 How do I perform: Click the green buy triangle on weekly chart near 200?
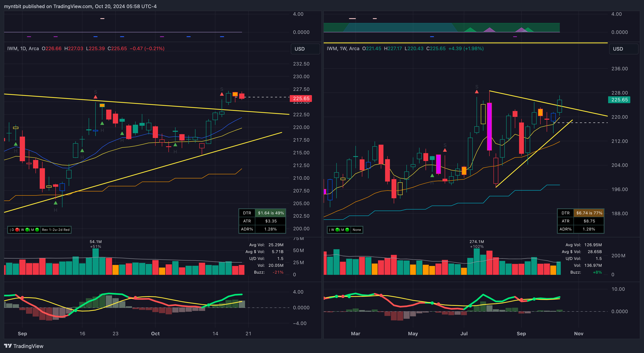click(432, 175)
